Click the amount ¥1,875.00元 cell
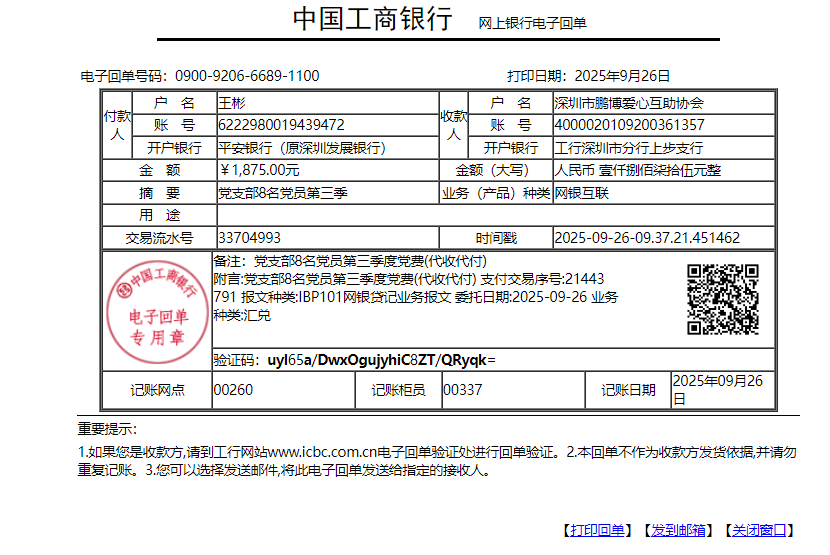The width and height of the screenshot is (830, 555). pos(259,170)
